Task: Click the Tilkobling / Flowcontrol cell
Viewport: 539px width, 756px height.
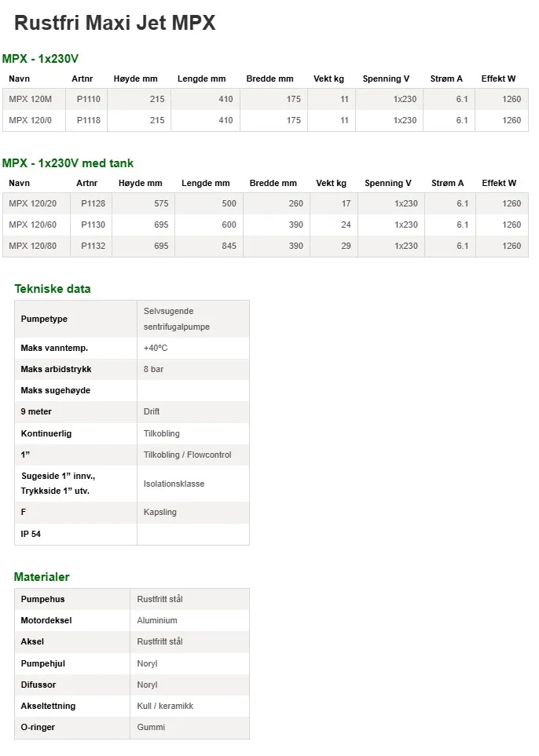Action: click(187, 455)
